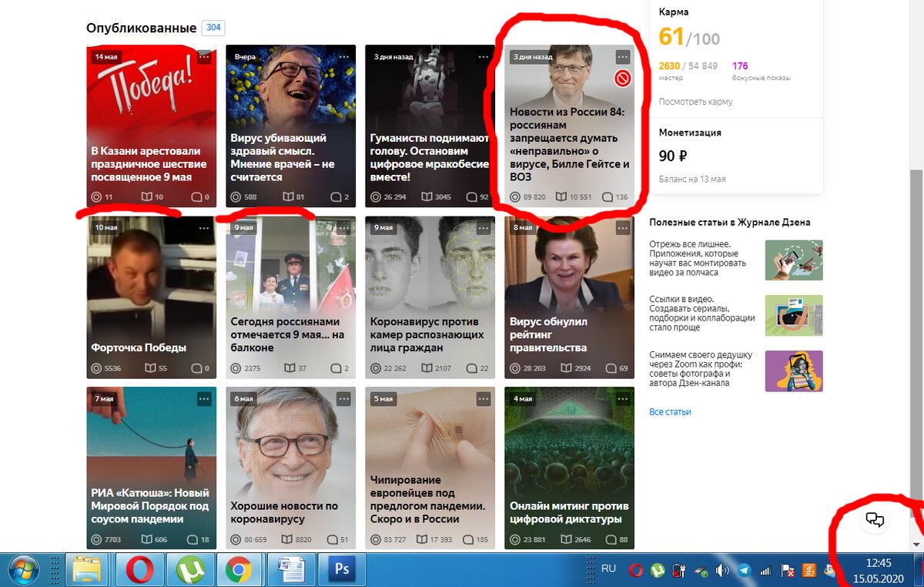Open three-dots menu on Онлайн митинг card
924x587 pixels.
(623, 399)
